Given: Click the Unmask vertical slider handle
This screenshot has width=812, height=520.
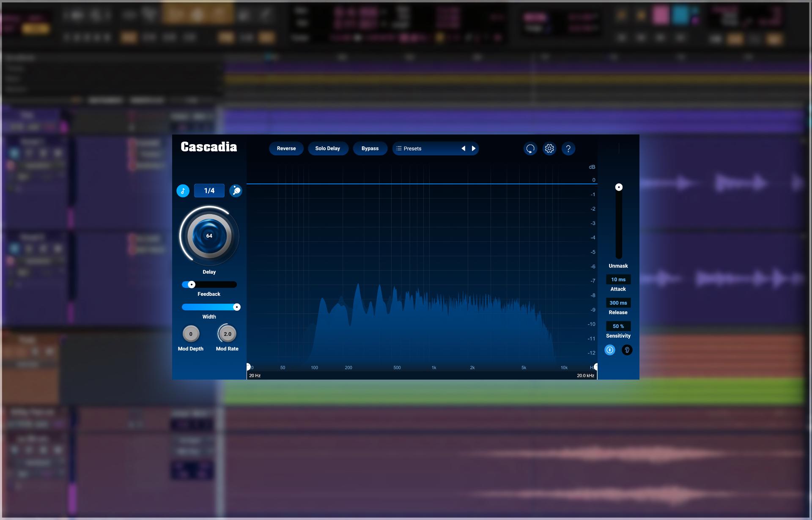Looking at the screenshot, I should click(619, 187).
